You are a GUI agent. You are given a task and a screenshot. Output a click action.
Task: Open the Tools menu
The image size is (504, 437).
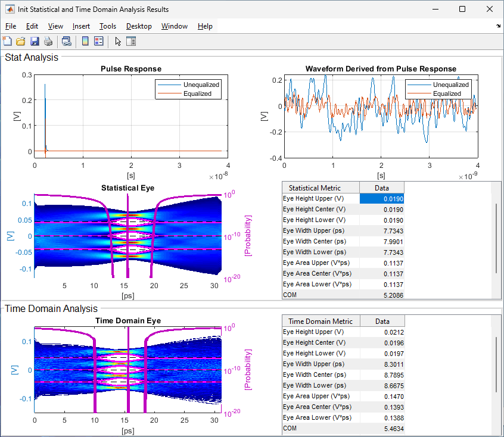pyautogui.click(x=108, y=26)
